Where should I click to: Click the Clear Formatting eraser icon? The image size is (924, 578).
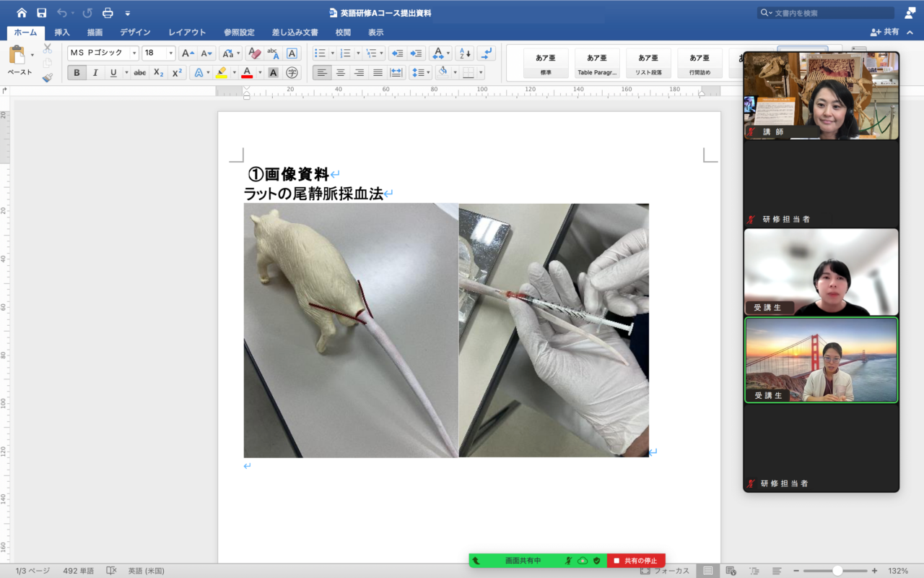pos(253,53)
